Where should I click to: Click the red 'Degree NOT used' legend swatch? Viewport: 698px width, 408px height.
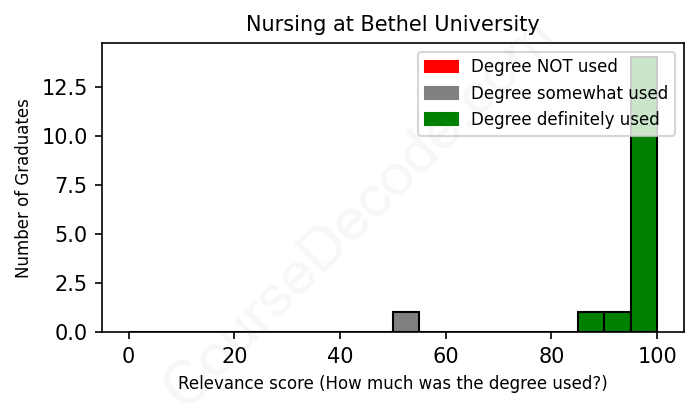pyautogui.click(x=441, y=67)
